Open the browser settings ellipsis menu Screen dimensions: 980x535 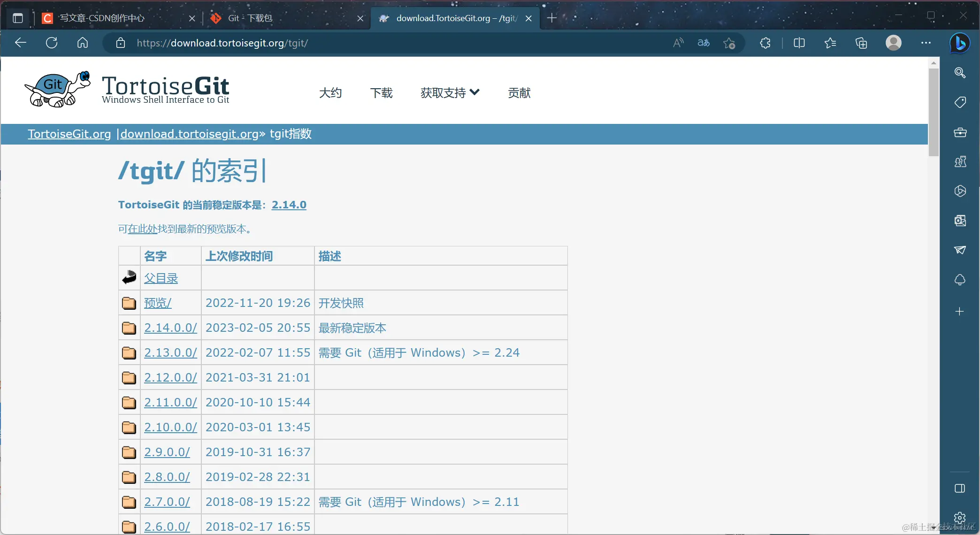pyautogui.click(x=926, y=43)
